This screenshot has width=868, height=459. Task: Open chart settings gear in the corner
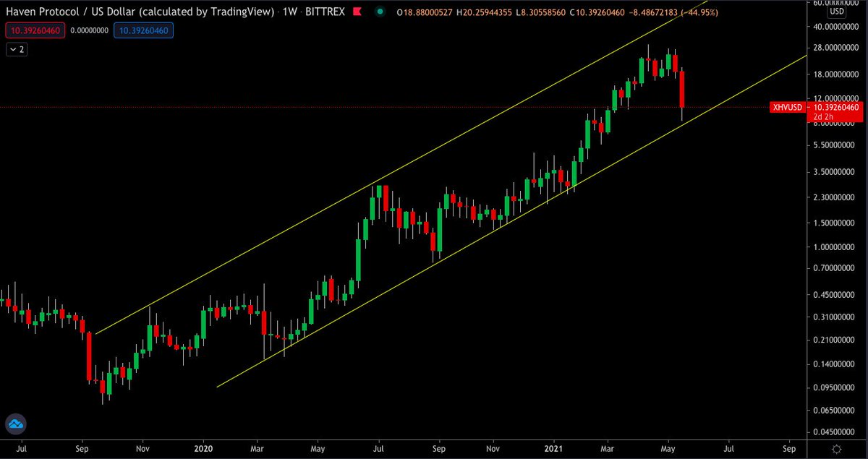coord(835,449)
